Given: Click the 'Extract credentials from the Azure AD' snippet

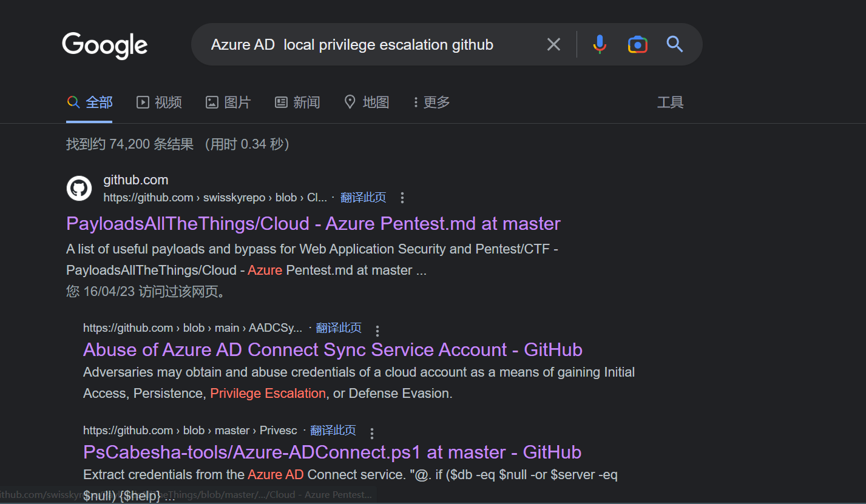Looking at the screenshot, I should click(350, 485).
